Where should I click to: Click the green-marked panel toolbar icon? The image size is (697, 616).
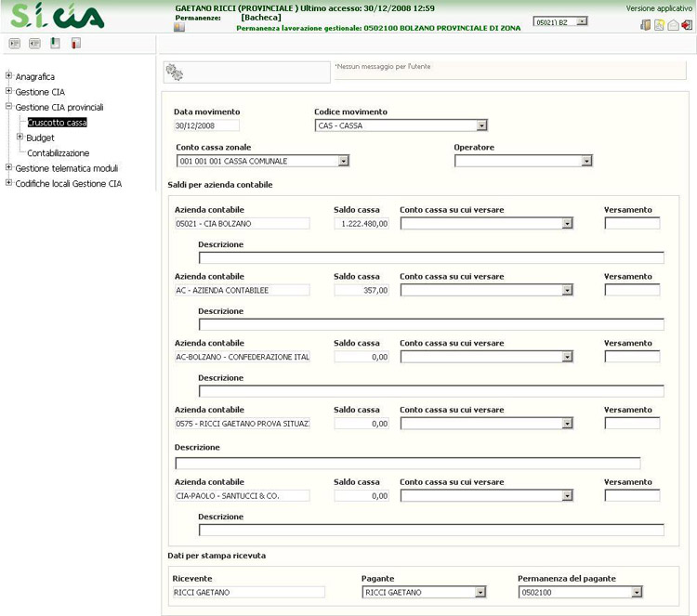point(55,43)
